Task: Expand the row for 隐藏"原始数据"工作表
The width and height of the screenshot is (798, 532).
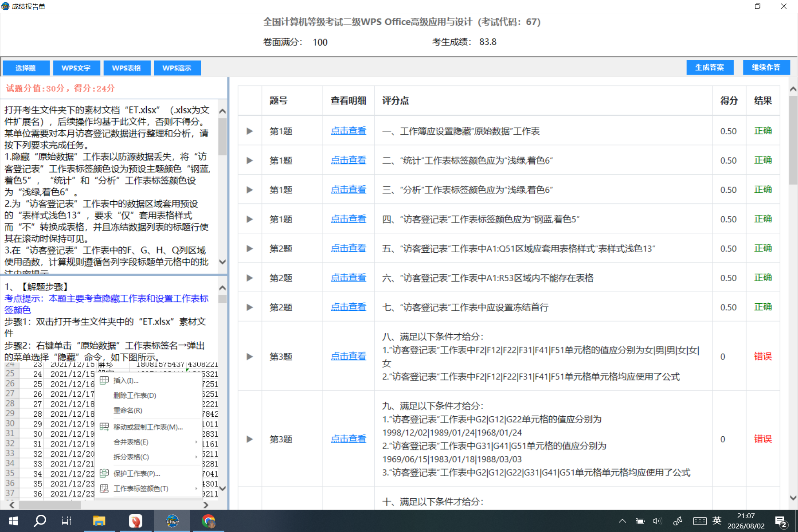Action: coord(250,131)
